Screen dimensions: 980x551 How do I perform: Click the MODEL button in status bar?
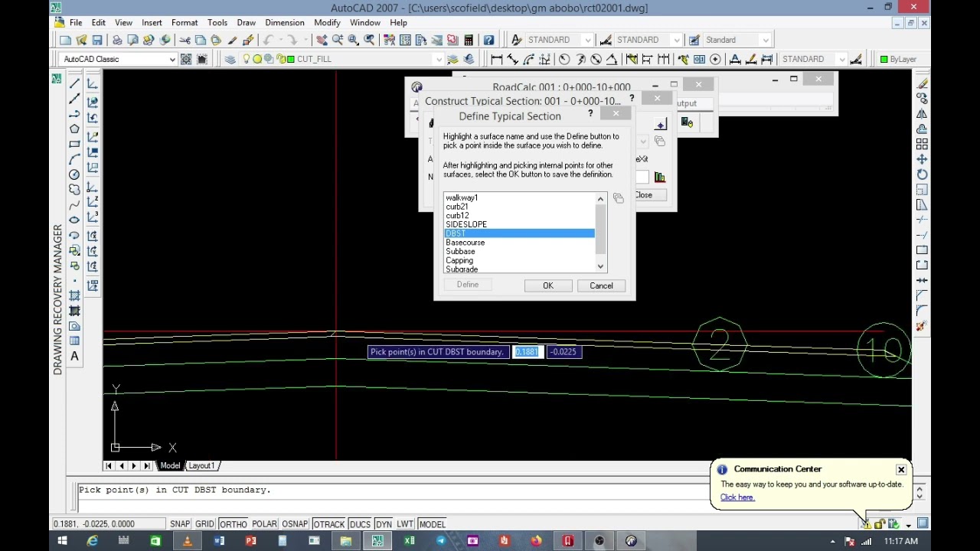pos(432,524)
